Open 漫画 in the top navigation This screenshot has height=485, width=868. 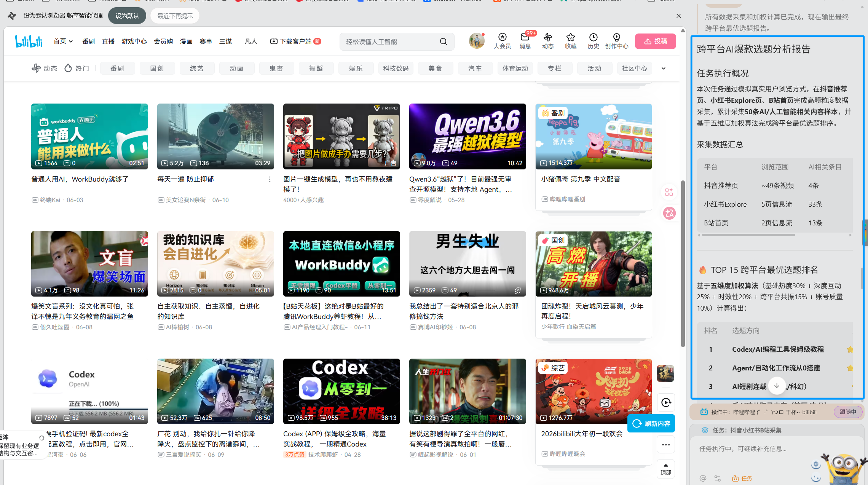coord(186,41)
